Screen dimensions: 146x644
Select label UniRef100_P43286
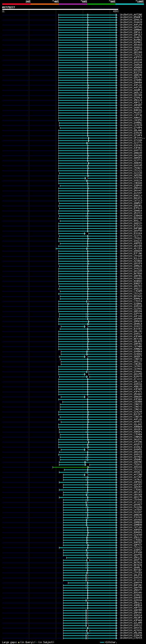(x=131, y=507)
